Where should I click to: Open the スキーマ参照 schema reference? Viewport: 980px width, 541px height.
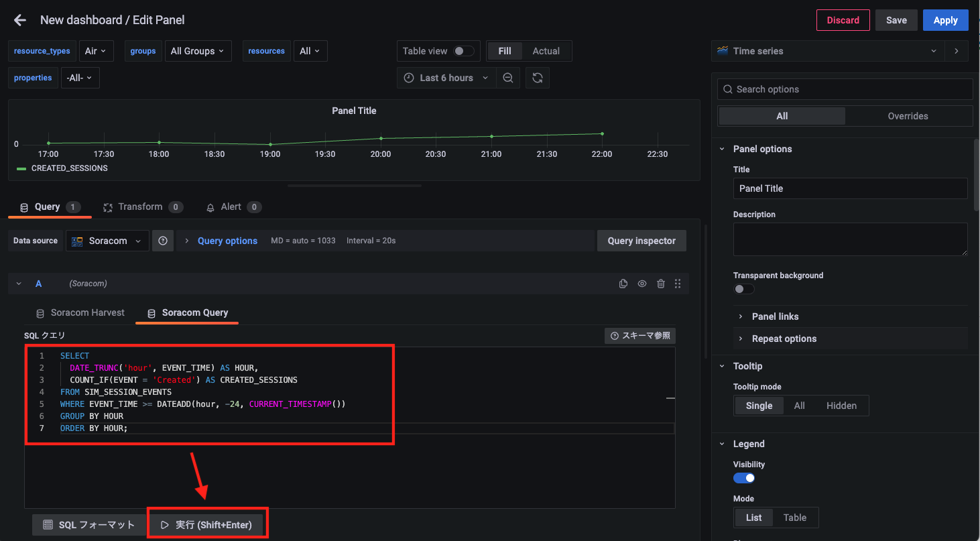coord(640,335)
